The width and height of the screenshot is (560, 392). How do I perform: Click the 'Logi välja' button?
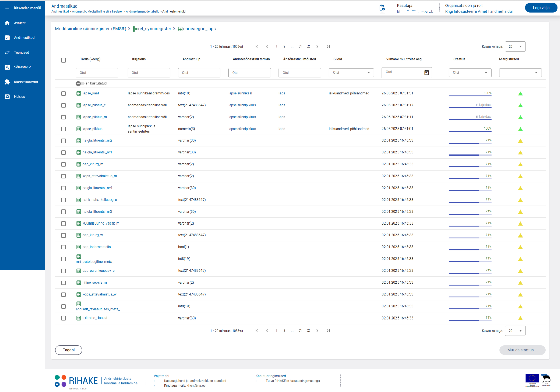tap(541, 8)
